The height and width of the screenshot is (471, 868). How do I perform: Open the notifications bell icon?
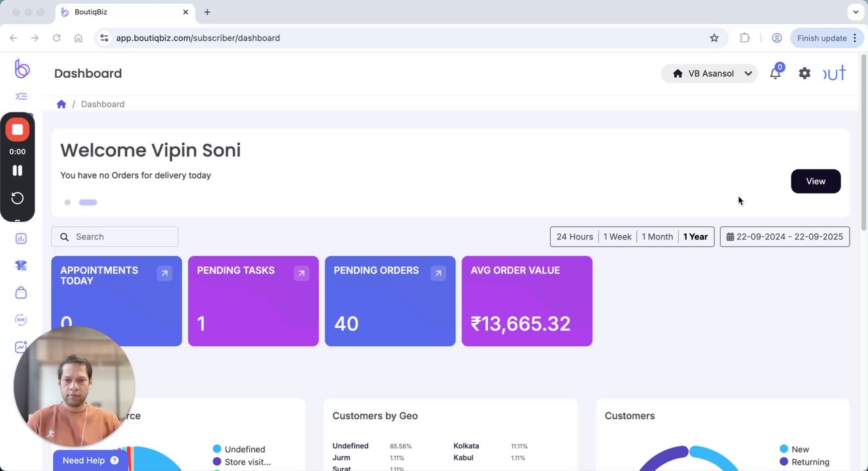pos(775,73)
